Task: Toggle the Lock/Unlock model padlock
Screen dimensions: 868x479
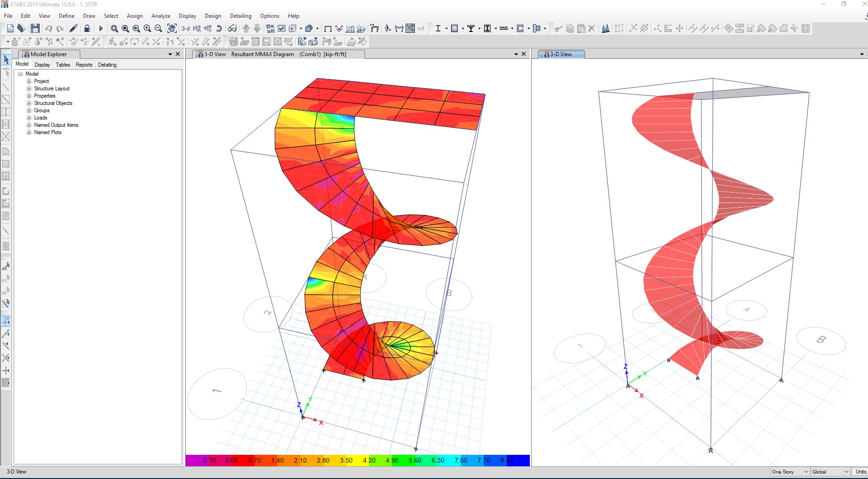Action: [x=87, y=28]
